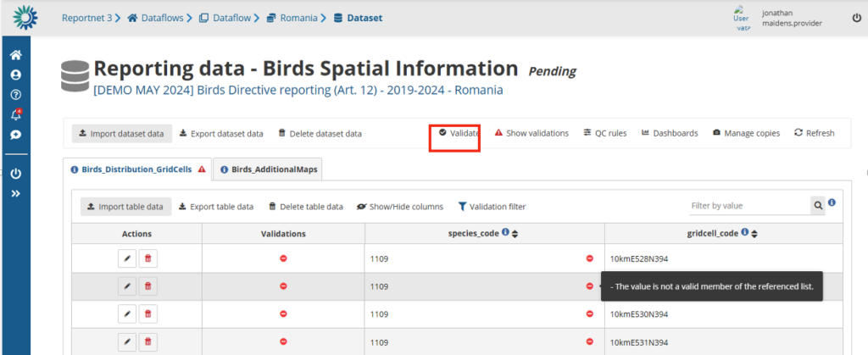Switch to Birds_AdditionalMaps tab
The image size is (868, 355).
click(268, 169)
